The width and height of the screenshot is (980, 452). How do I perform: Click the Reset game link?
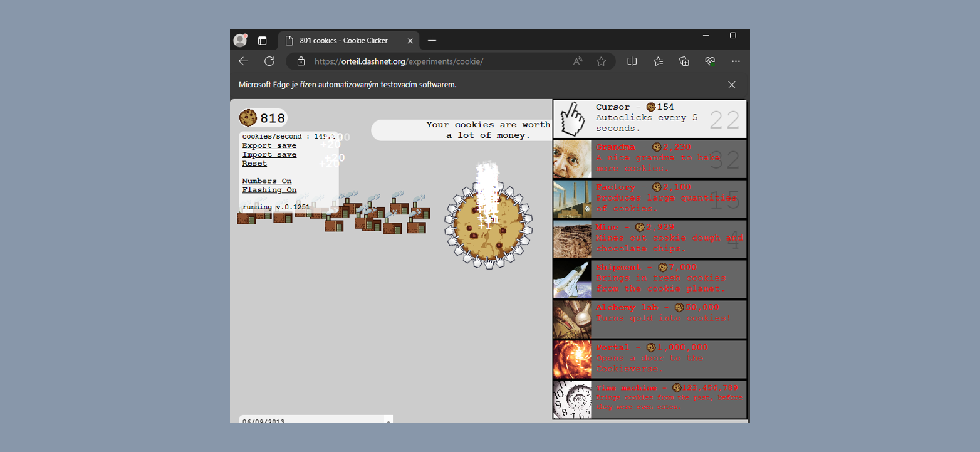pyautogui.click(x=254, y=164)
